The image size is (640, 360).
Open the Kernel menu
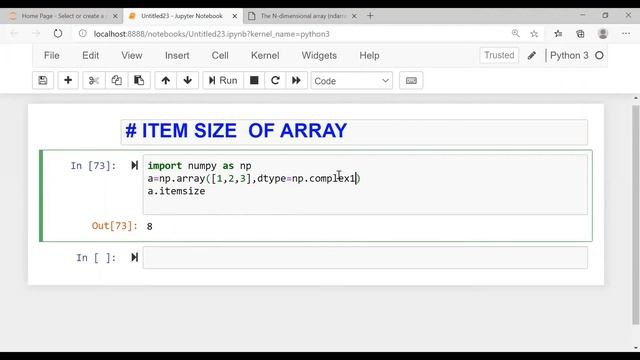point(265,56)
